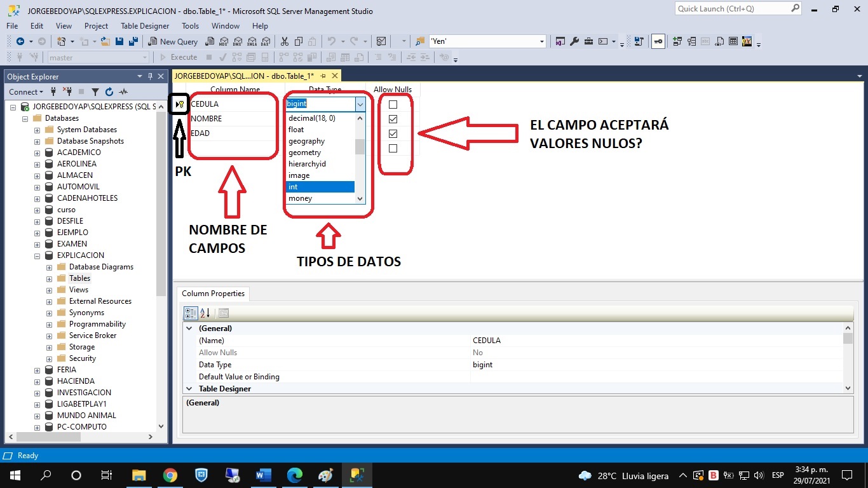This screenshot has width=868, height=488.
Task: Select money in data type list
Action: pyautogui.click(x=320, y=198)
